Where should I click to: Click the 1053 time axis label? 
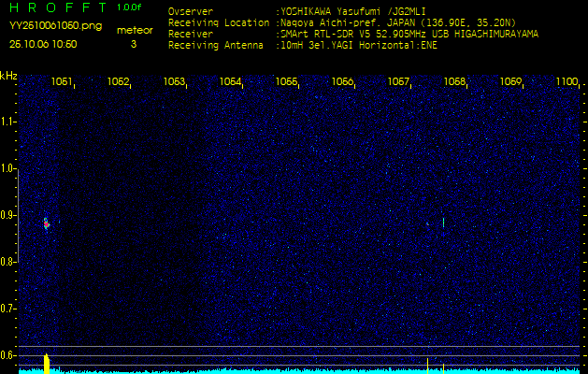click(174, 81)
